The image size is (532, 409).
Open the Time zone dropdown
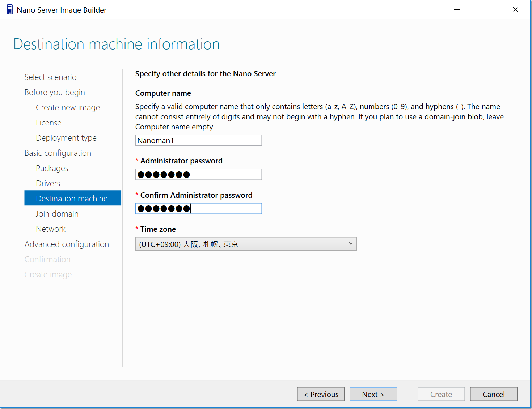pos(246,244)
